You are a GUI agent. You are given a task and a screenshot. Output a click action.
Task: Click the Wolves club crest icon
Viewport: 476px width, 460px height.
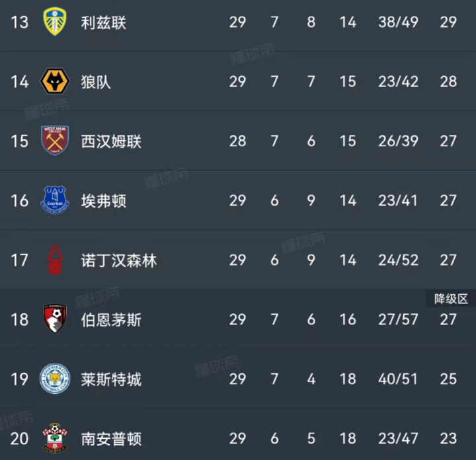point(55,81)
